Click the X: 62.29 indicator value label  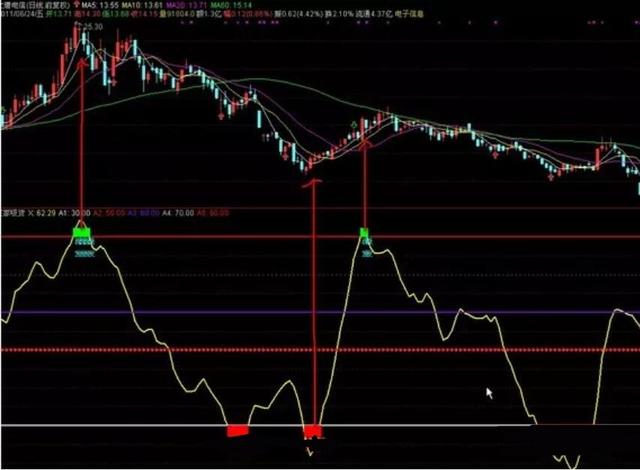pyautogui.click(x=42, y=213)
